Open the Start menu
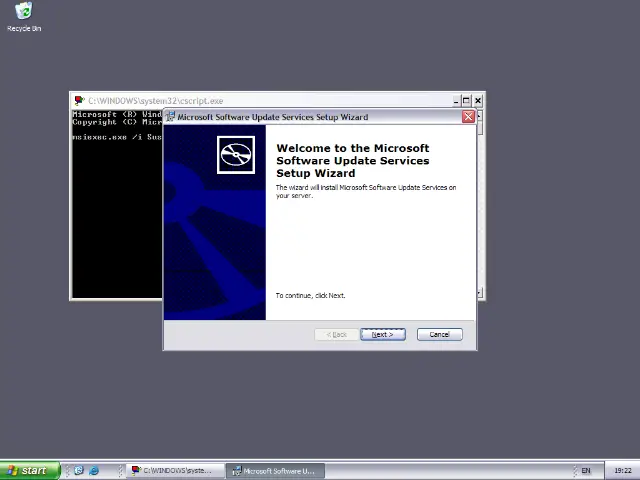 pyautogui.click(x=30, y=471)
